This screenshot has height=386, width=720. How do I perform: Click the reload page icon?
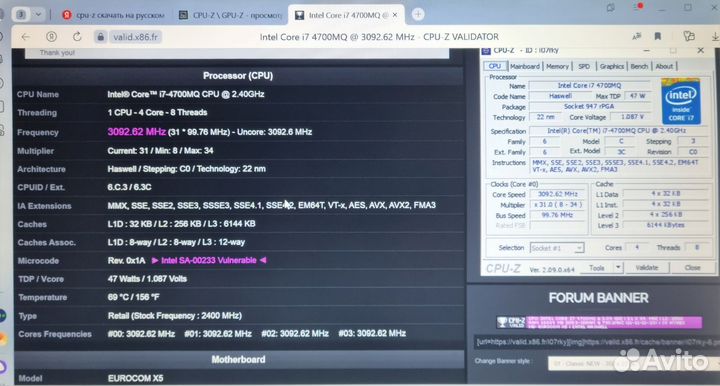[77, 37]
